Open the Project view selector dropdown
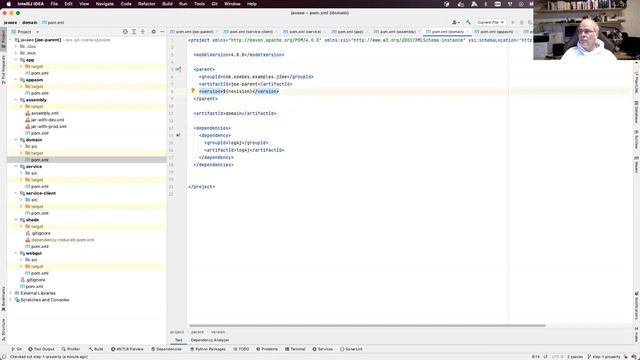 pyautogui.click(x=26, y=31)
